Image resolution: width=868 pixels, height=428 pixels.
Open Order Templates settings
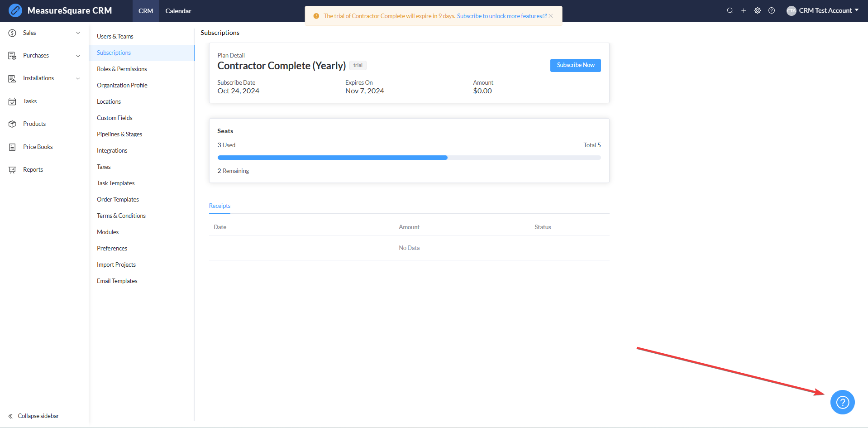(x=142, y=200)
